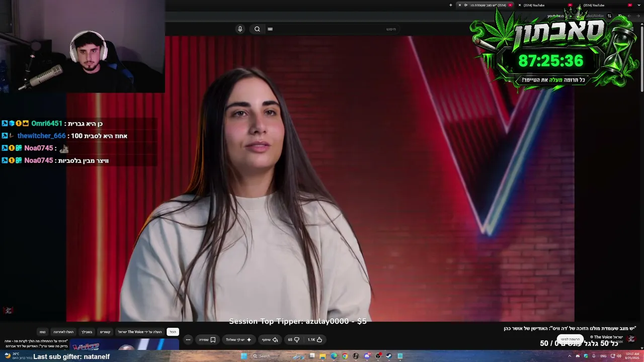Open the 'יש לך שאלה?' ask button
This screenshot has width=644, height=362.
click(x=238, y=340)
